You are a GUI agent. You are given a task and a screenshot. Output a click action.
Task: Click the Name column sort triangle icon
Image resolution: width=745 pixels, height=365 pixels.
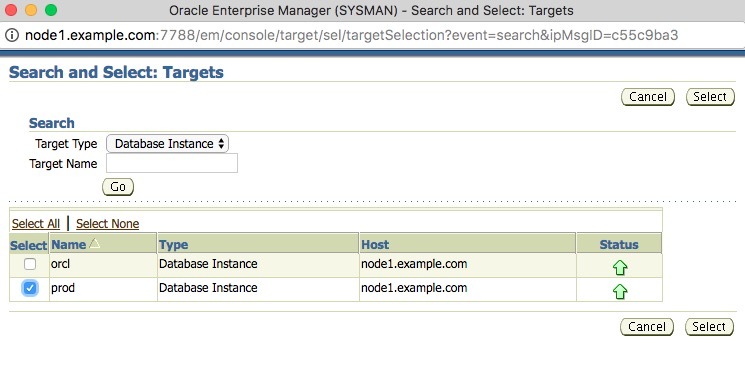tap(95, 243)
